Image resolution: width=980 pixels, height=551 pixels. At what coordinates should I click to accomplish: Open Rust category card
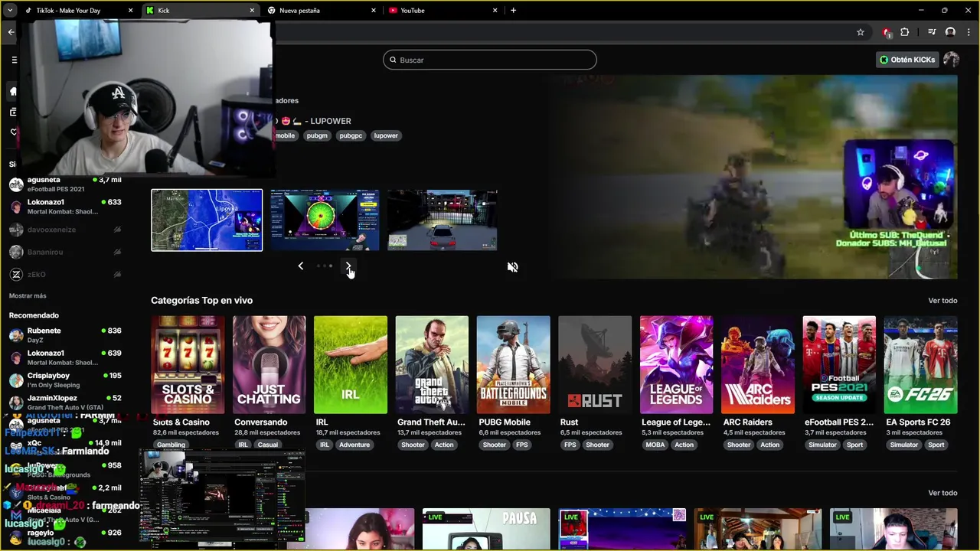pyautogui.click(x=595, y=365)
